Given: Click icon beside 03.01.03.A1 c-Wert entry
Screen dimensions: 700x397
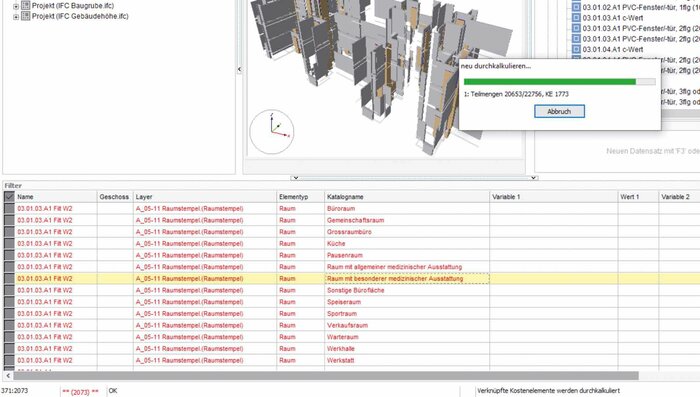Looking at the screenshot, I should click(576, 18).
